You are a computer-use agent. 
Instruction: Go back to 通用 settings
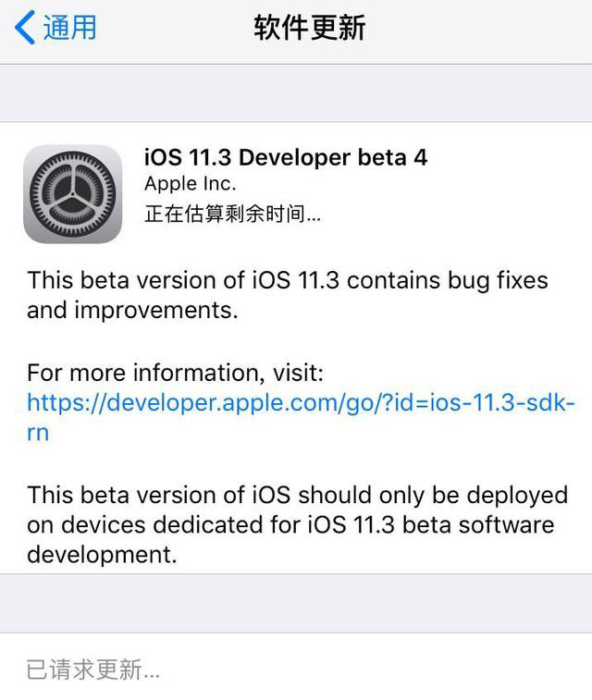[x=55, y=28]
